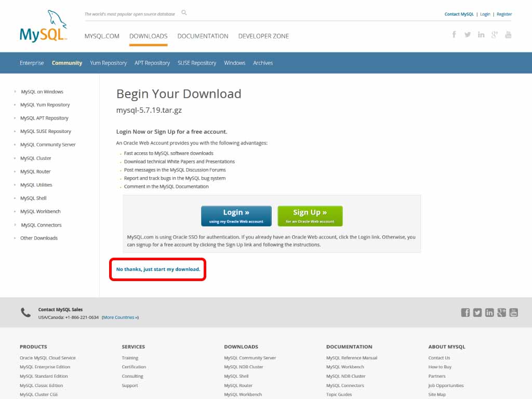Click footer LinkedIn icon

[x=489, y=312]
